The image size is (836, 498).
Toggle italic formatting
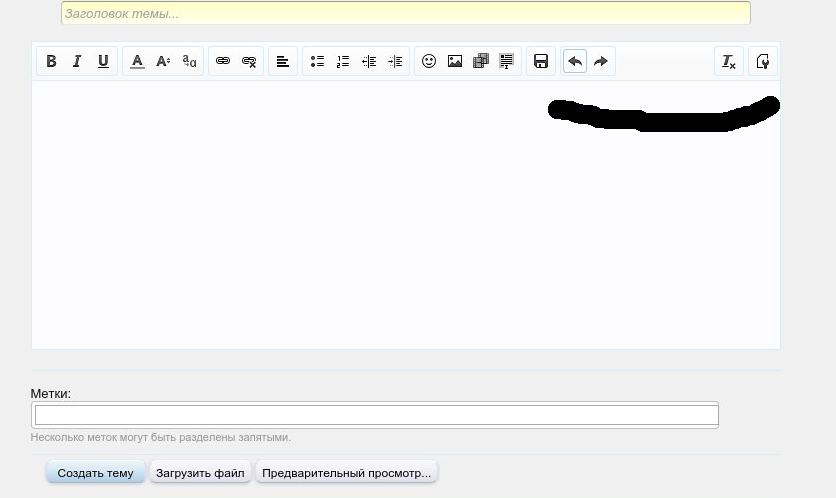click(x=77, y=61)
